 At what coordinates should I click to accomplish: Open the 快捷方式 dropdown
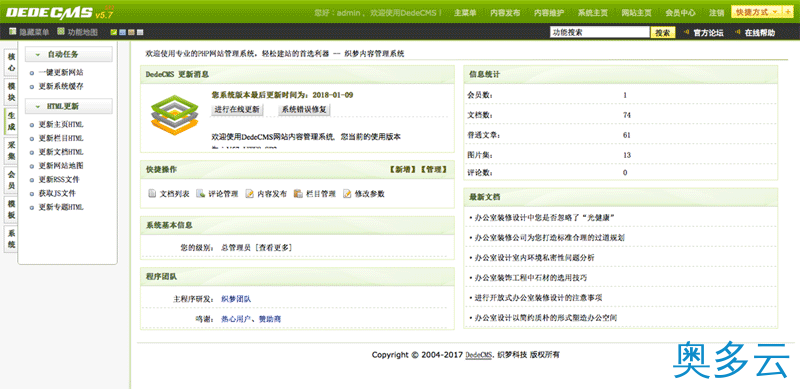click(756, 12)
